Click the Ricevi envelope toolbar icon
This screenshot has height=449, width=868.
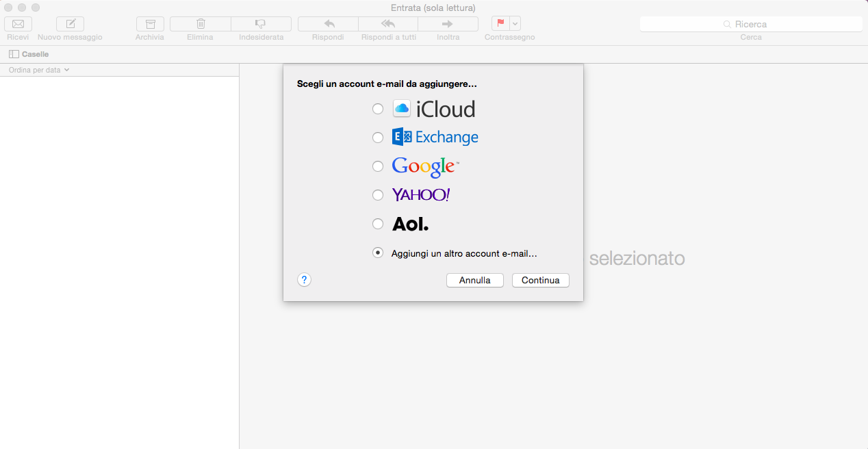[18, 24]
